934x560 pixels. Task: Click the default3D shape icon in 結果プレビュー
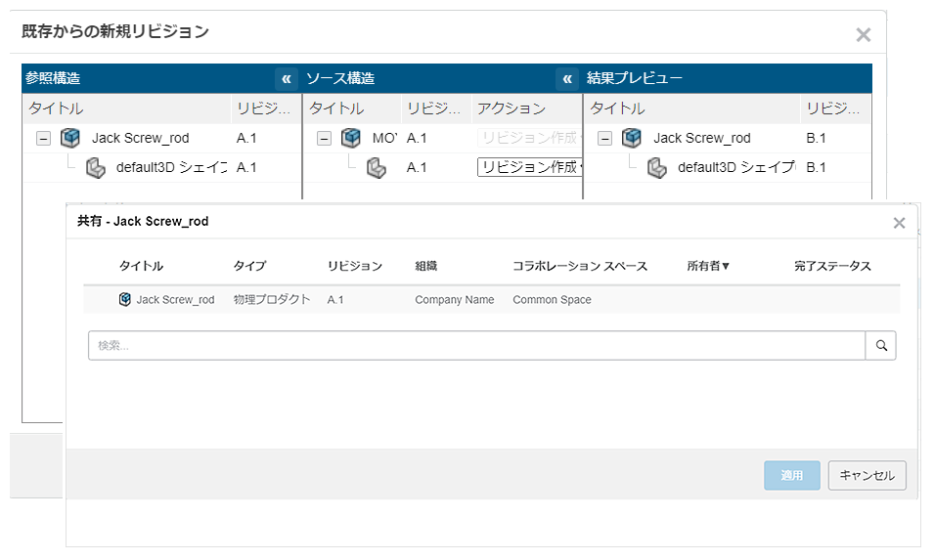(656, 167)
